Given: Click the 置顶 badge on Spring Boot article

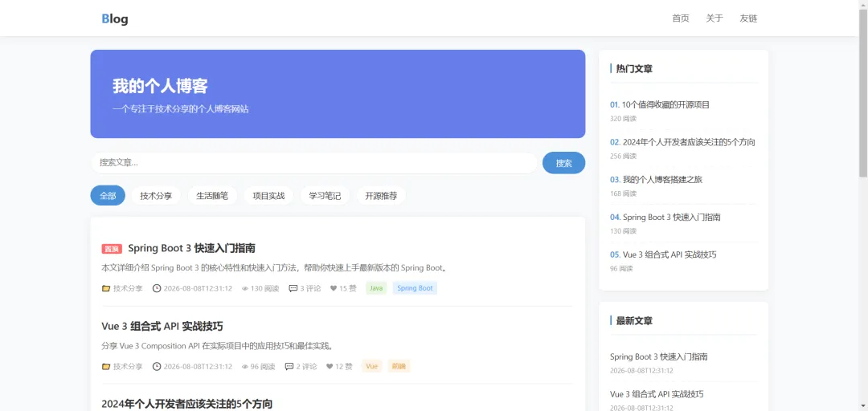Looking at the screenshot, I should coord(112,249).
